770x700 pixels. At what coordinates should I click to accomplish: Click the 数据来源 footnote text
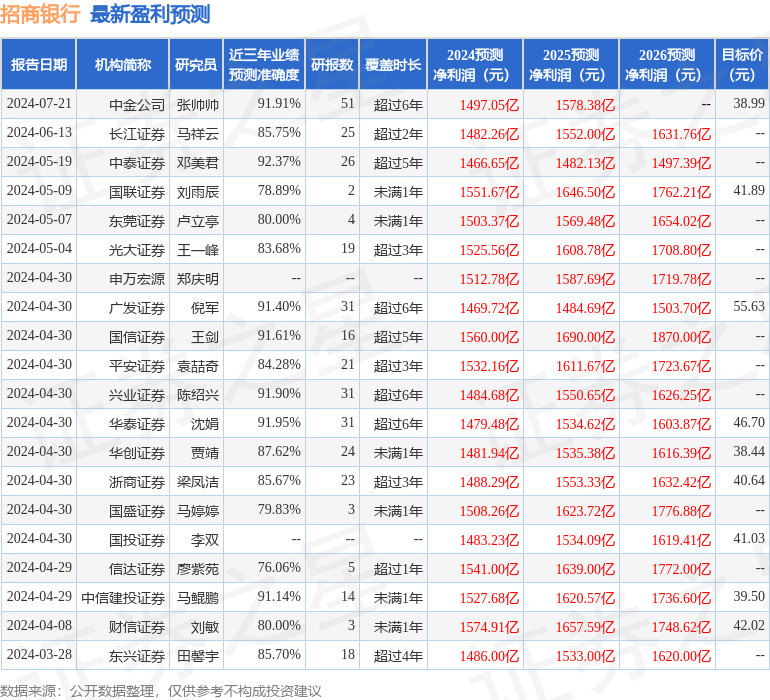[x=161, y=691]
